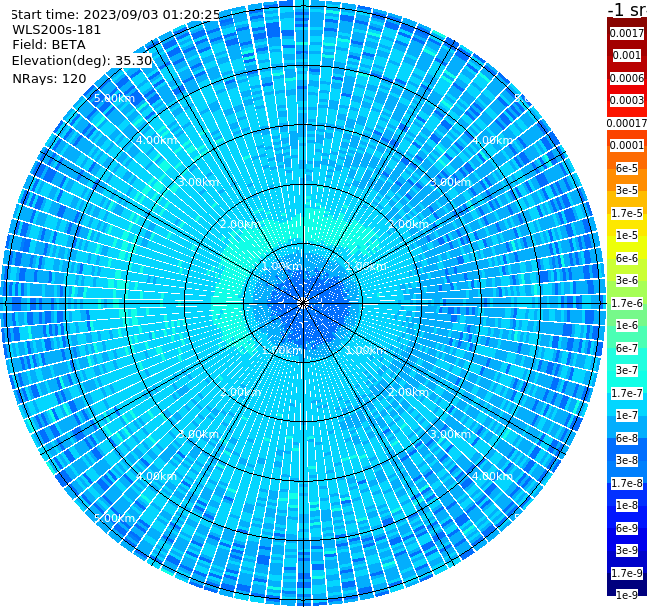Click the WLS200s-181 instrument label
Image resolution: width=647 pixels, height=607 pixels.
(x=57, y=30)
